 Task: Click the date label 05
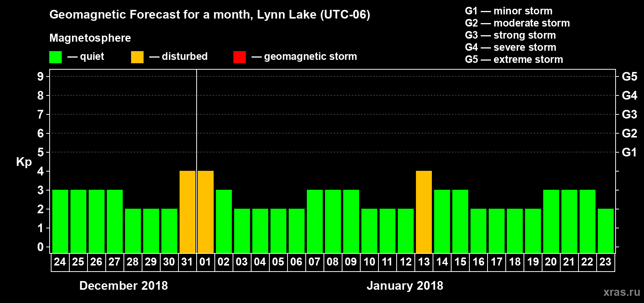coord(278,262)
